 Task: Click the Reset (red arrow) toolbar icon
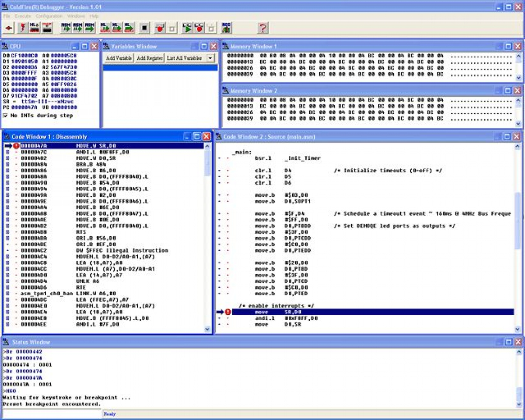[x=10, y=28]
